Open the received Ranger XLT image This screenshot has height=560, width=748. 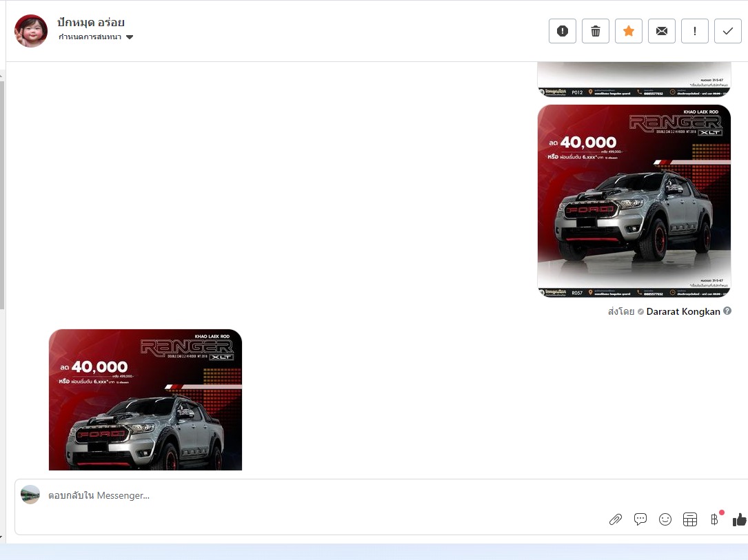point(145,400)
